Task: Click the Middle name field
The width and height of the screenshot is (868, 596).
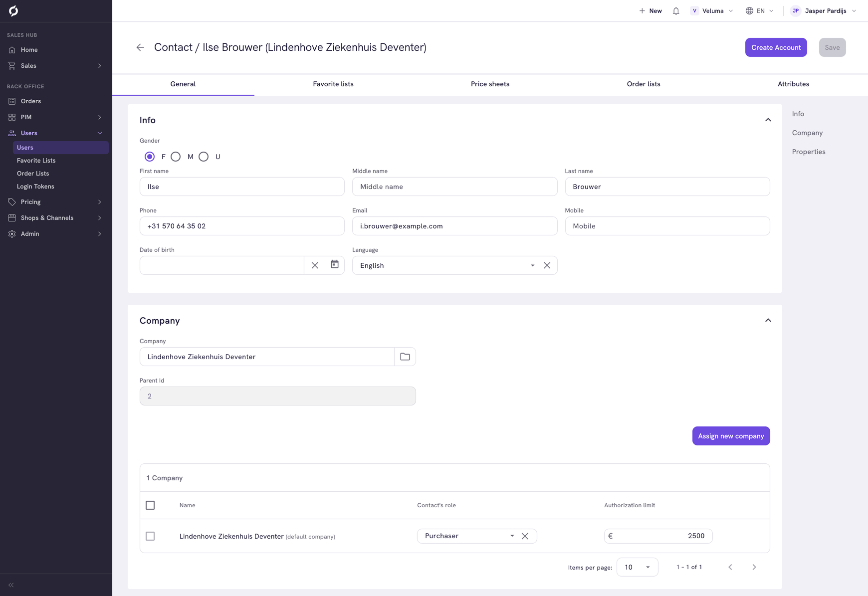Action: [x=454, y=187]
